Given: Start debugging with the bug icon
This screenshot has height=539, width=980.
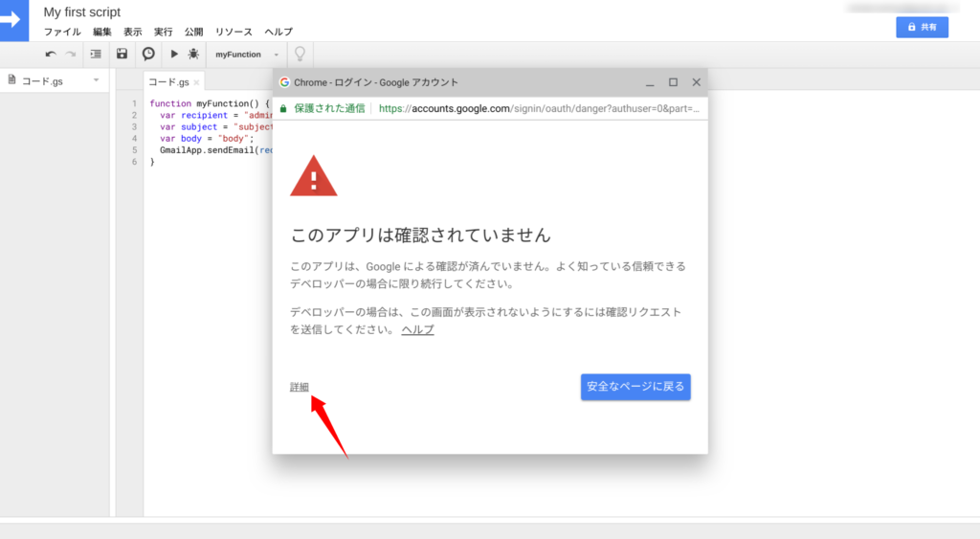Looking at the screenshot, I should click(193, 55).
